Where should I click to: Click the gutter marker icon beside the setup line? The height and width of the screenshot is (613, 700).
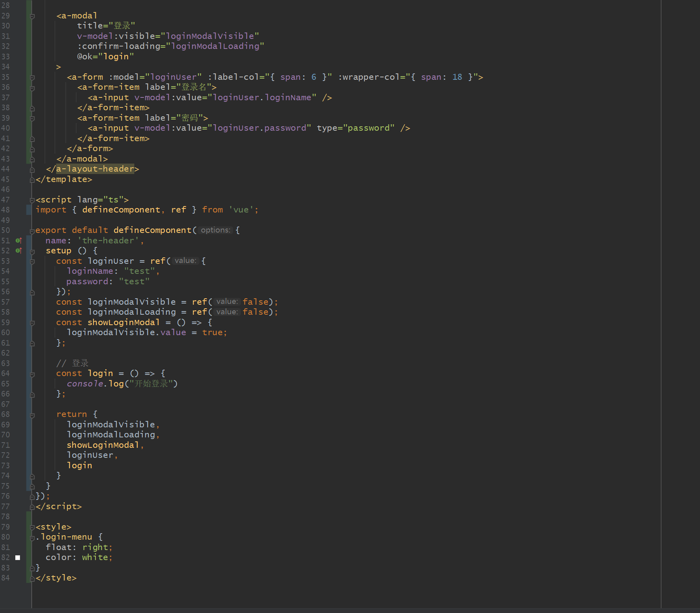point(18,251)
